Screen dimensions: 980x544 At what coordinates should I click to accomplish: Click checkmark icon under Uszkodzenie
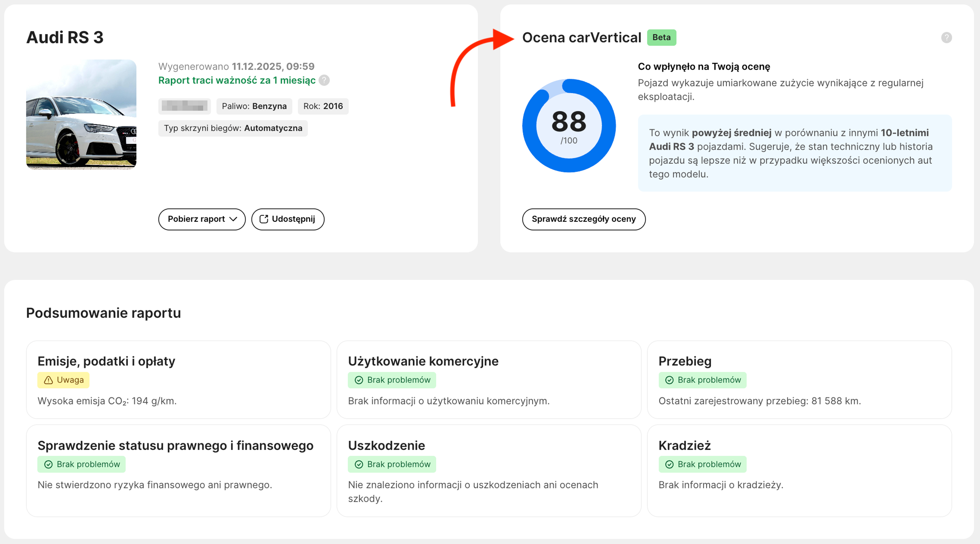tap(359, 464)
